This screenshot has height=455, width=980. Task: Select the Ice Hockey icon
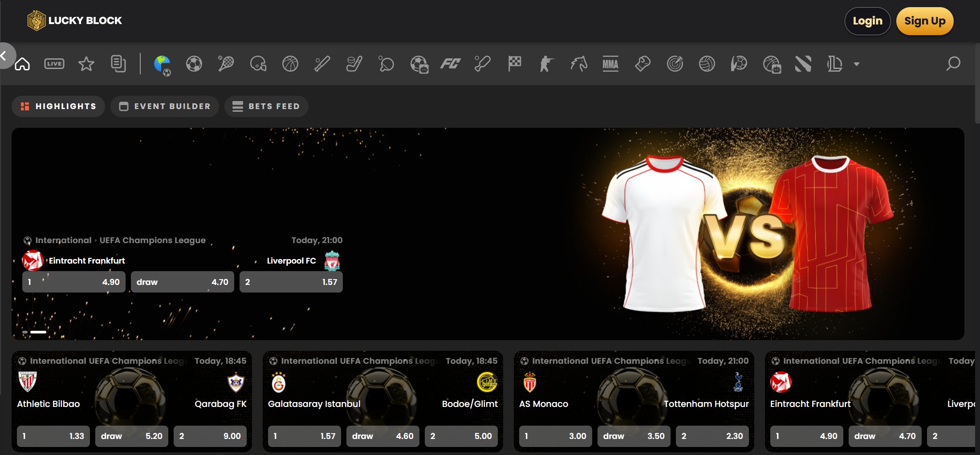tap(354, 64)
